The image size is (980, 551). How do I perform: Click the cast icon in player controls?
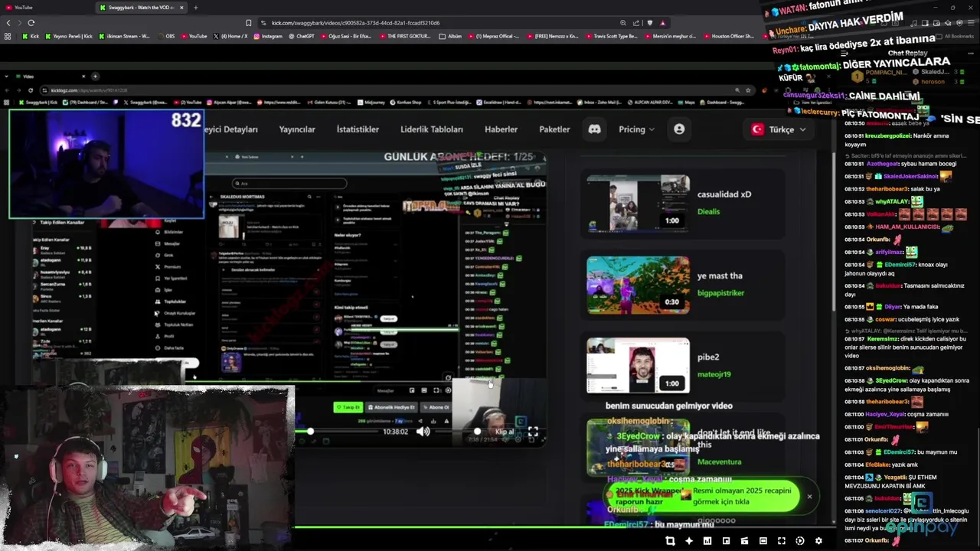coord(744,541)
